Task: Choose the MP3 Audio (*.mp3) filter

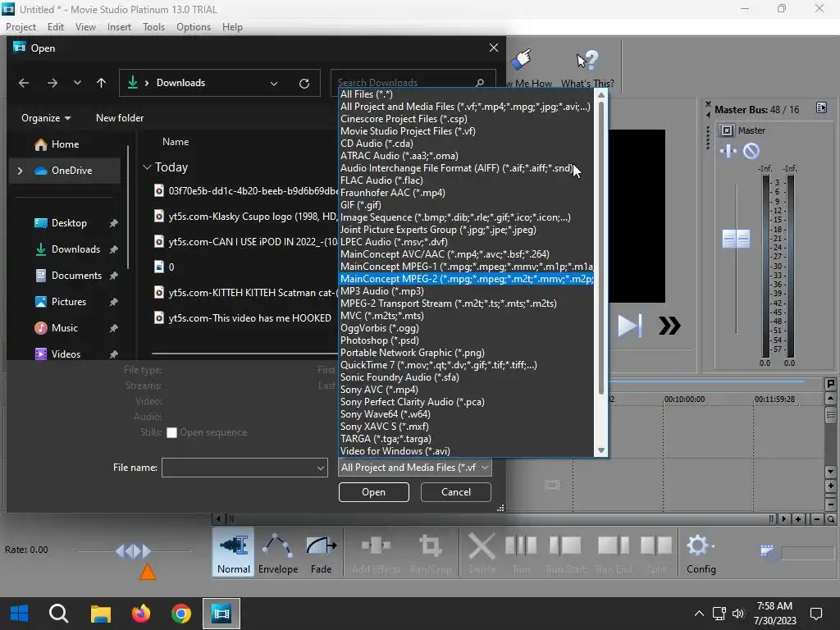Action: (x=466, y=291)
